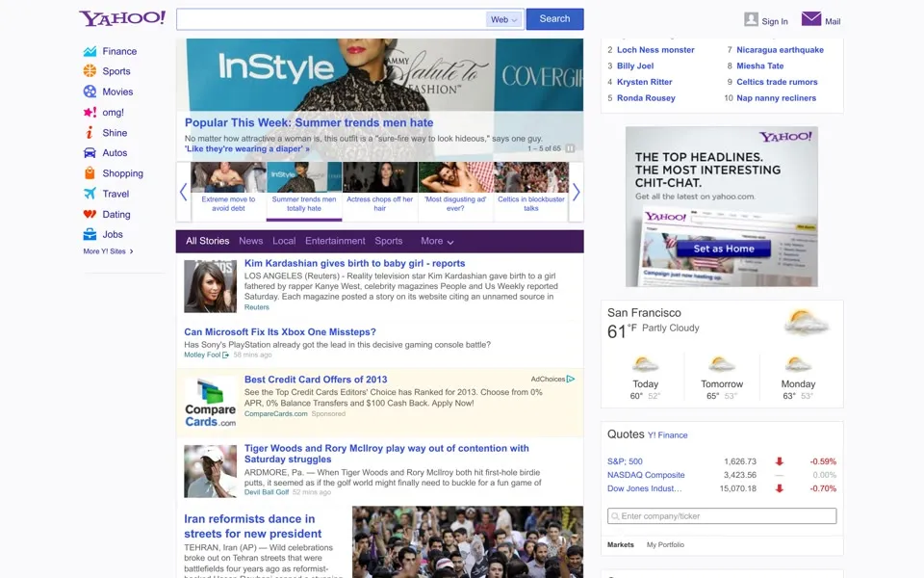Open the Sports basketball icon
The height and width of the screenshot is (578, 924).
(90, 70)
